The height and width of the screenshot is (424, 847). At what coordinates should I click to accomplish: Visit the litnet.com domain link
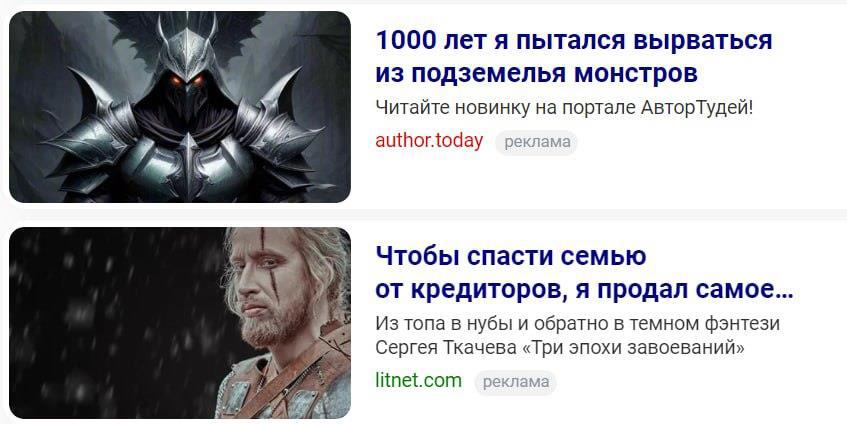pyautogui.click(x=419, y=380)
